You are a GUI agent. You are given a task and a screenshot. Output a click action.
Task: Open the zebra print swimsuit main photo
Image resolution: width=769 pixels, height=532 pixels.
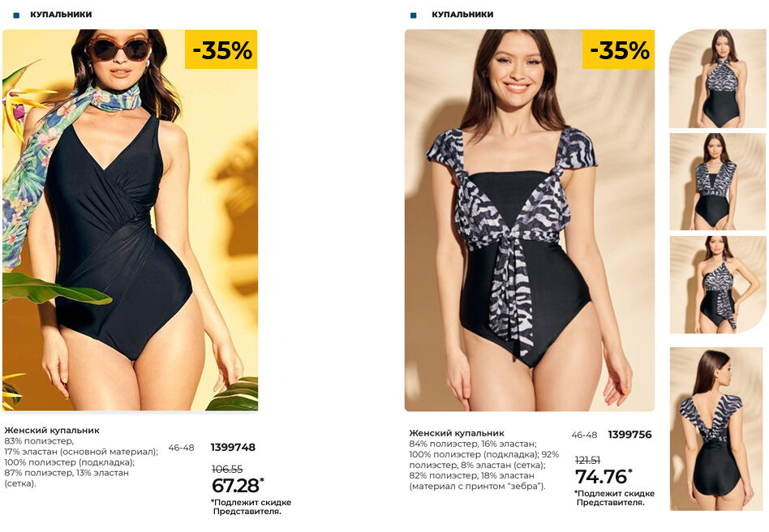click(530, 220)
